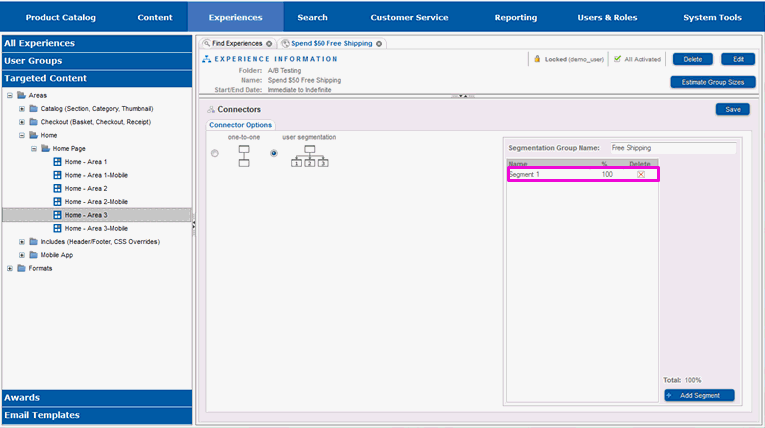Click the Catalog folder icon
The image size is (765, 428).
click(34, 108)
